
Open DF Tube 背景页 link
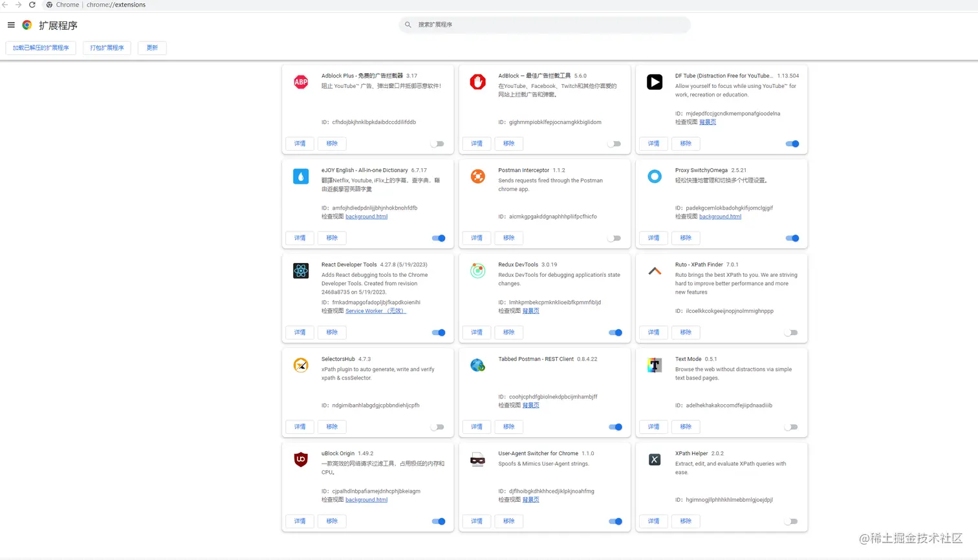[x=708, y=122]
